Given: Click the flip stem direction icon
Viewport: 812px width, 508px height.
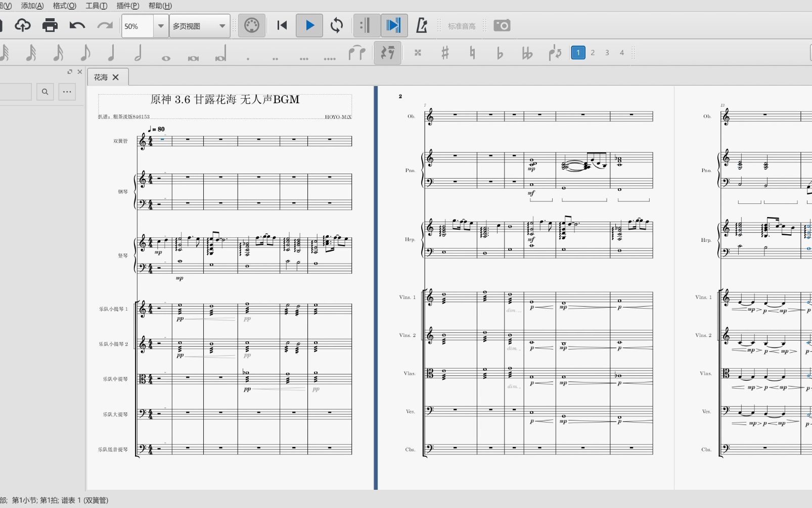Looking at the screenshot, I should coord(555,53).
